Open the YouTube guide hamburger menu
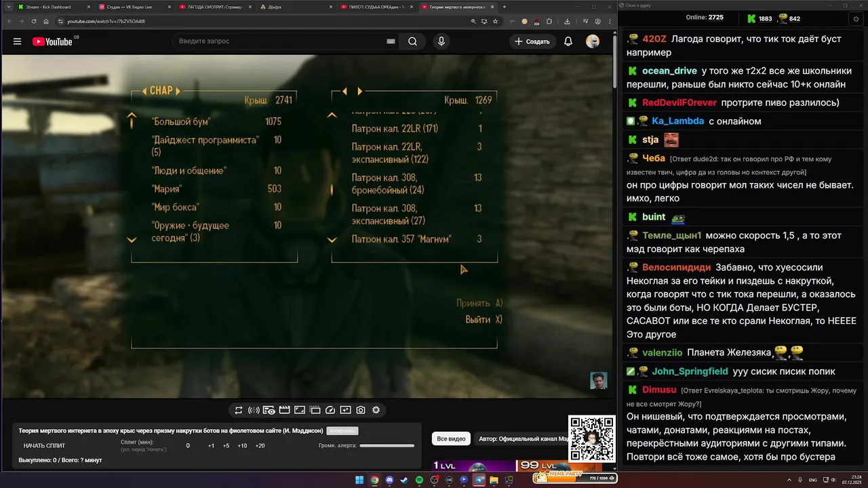 coord(17,41)
